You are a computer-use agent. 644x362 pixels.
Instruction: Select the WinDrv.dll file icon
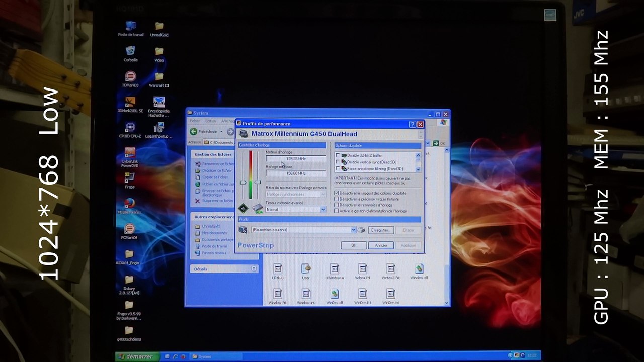334,297
